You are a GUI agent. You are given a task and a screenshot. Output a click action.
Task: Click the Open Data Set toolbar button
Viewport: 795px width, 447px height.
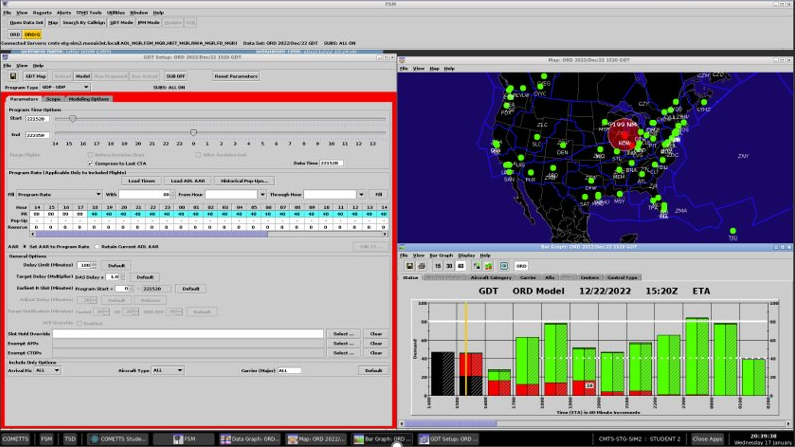26,23
